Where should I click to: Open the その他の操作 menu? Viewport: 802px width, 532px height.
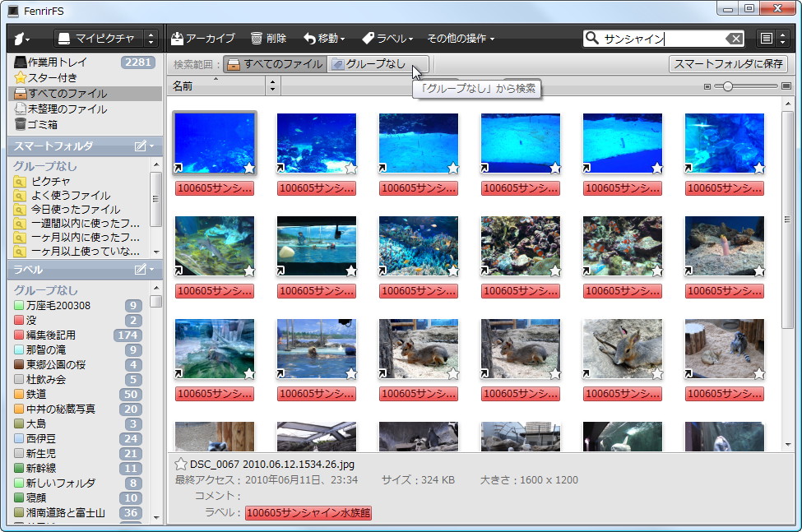tap(461, 39)
